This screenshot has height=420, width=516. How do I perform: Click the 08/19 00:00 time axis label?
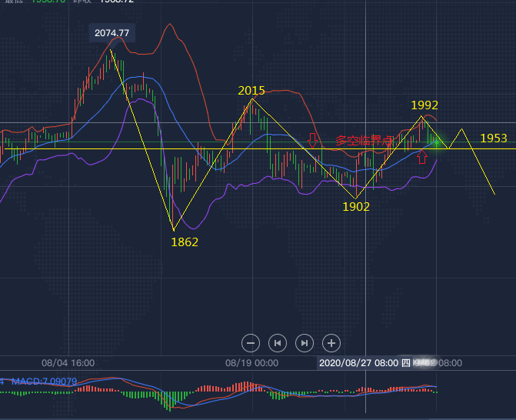click(x=251, y=362)
